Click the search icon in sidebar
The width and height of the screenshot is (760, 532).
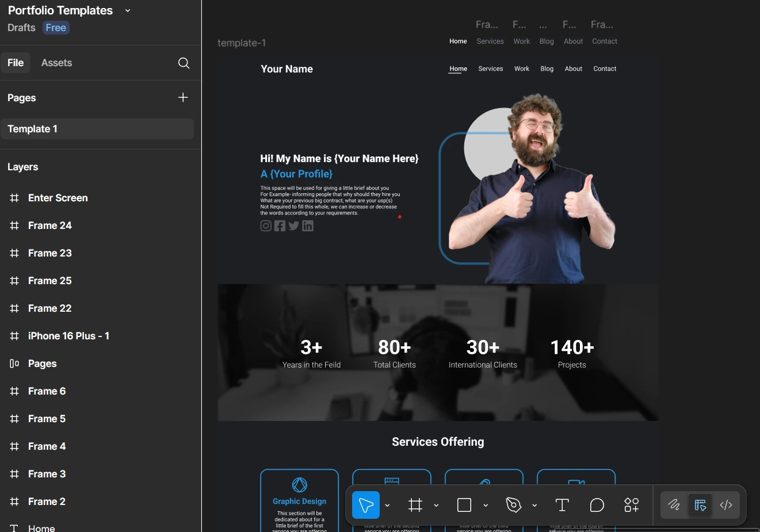184,63
